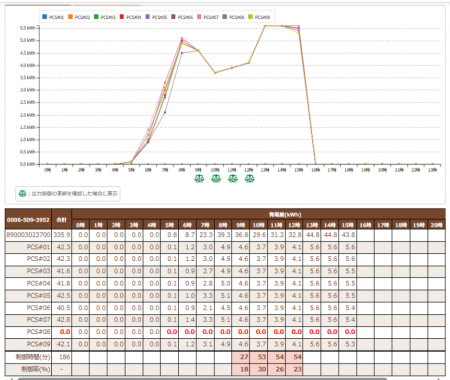The width and height of the screenshot is (450, 380).
Task: Toggle the PCS#02 series in the legend
Action: point(79,17)
